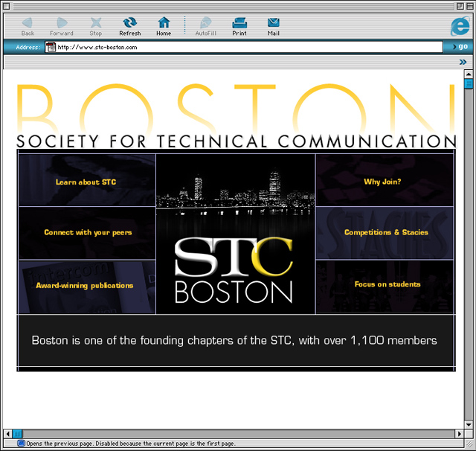The image size is (476, 451).
Task: Click the horizontal scrollbar left arrow
Action: coord(8,434)
